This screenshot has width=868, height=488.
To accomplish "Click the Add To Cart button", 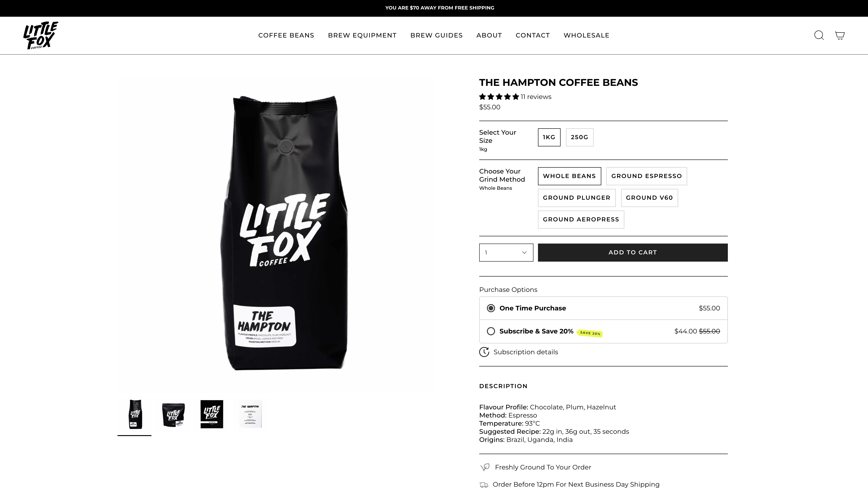I will [x=632, y=252].
